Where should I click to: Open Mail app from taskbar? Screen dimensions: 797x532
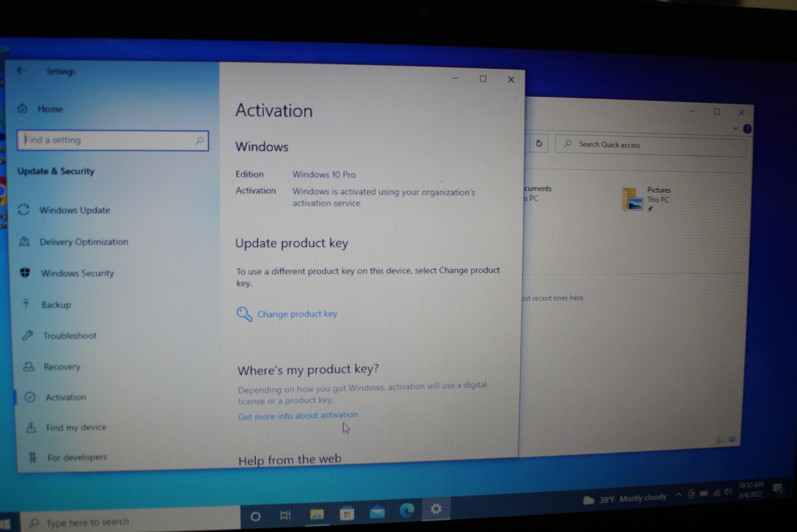tap(377, 512)
